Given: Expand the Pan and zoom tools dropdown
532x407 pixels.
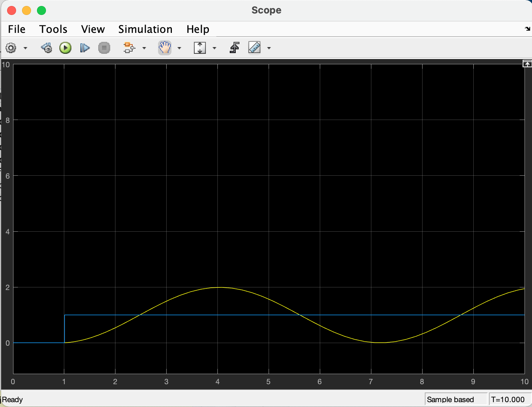Looking at the screenshot, I should 179,48.
